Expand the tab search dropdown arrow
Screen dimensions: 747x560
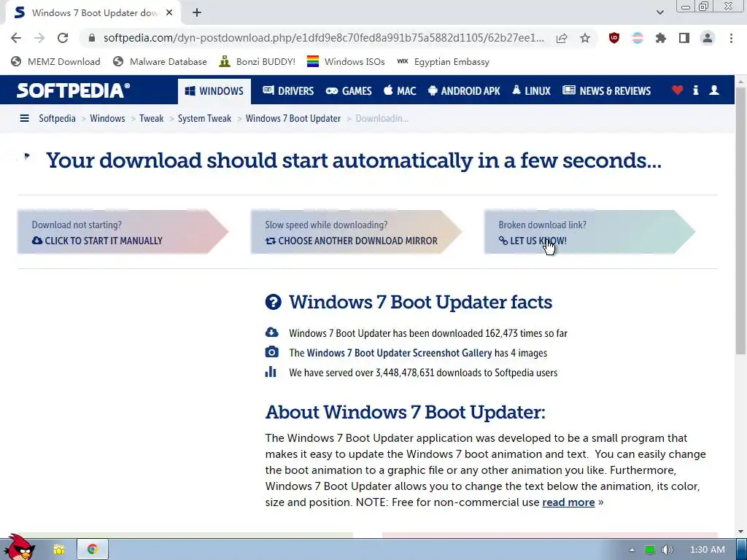click(659, 12)
